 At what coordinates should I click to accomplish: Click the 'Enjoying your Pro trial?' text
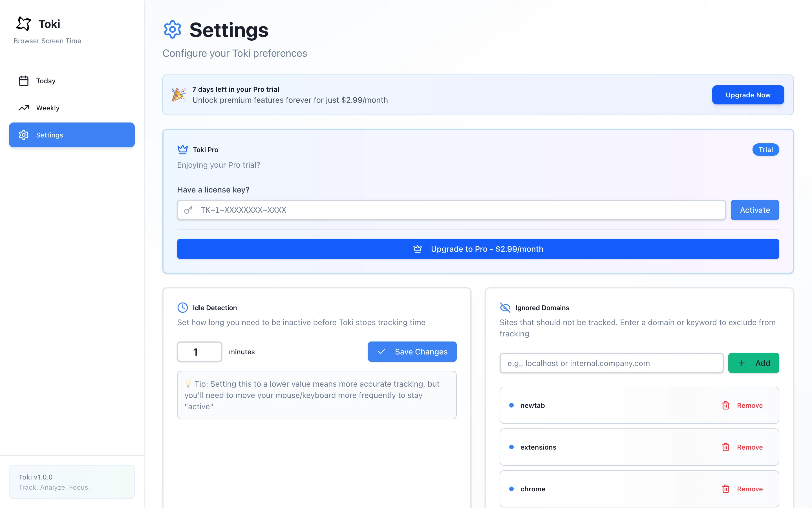219,165
